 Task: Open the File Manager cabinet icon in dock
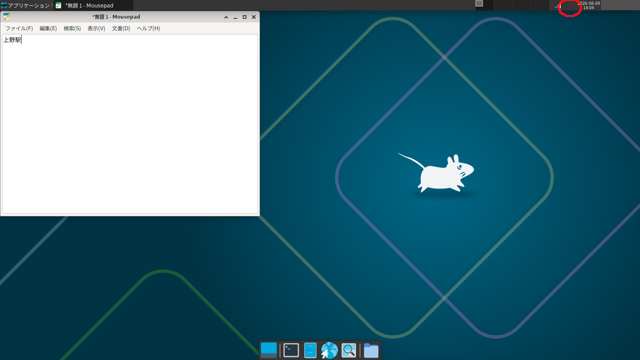(x=310, y=350)
